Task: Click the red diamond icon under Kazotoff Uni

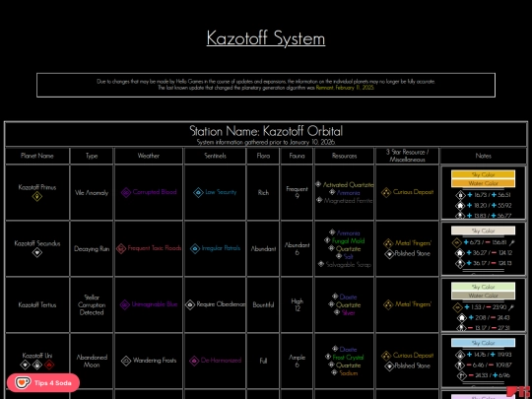Action: tap(49, 365)
